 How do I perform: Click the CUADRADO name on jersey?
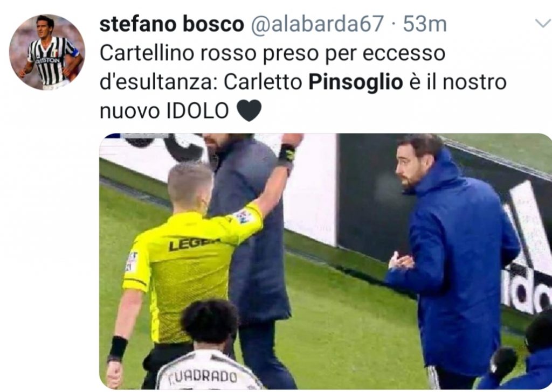(202, 376)
